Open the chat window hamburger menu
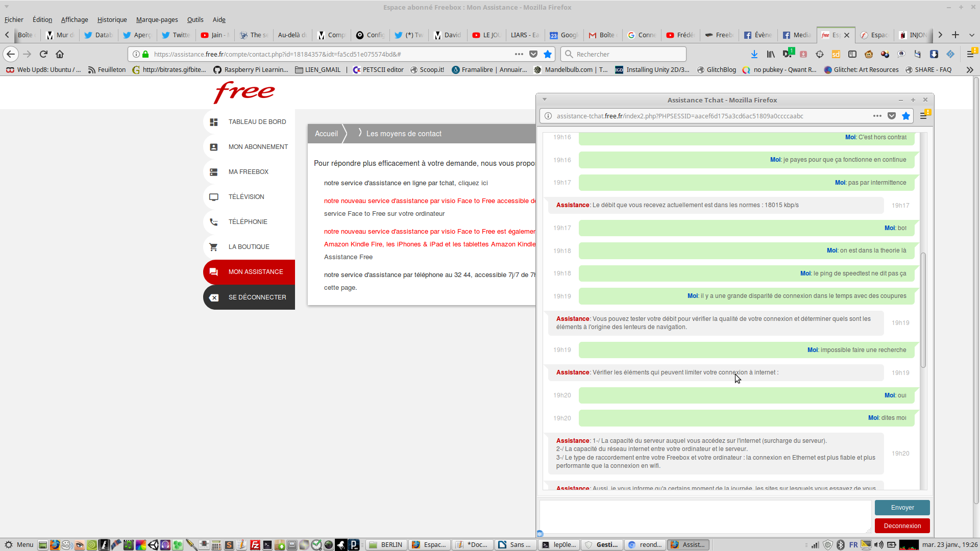Viewport: 980px width, 551px height. (x=923, y=116)
